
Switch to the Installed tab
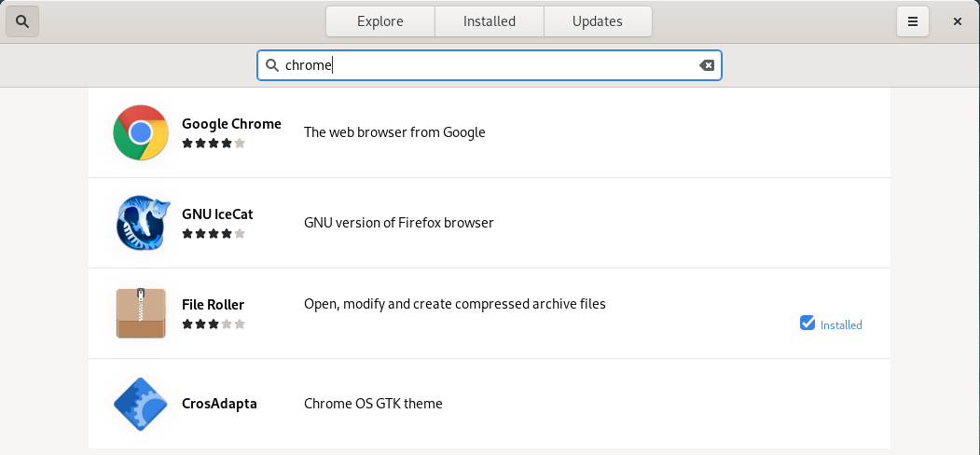pyautogui.click(x=490, y=21)
